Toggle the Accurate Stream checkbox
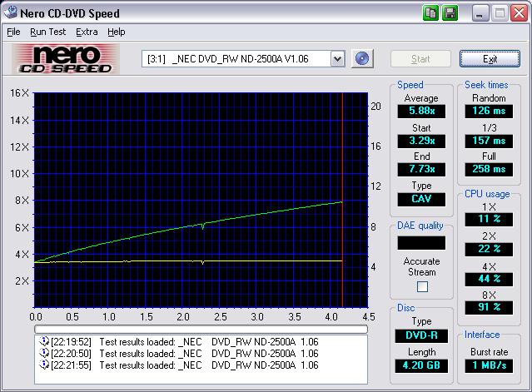This screenshot has height=392, width=532. [422, 287]
